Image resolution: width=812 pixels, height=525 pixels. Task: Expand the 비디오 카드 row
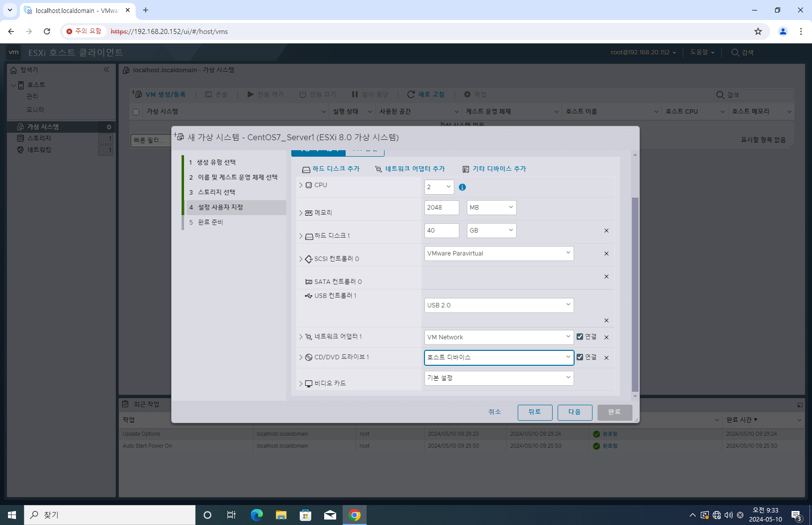click(301, 384)
